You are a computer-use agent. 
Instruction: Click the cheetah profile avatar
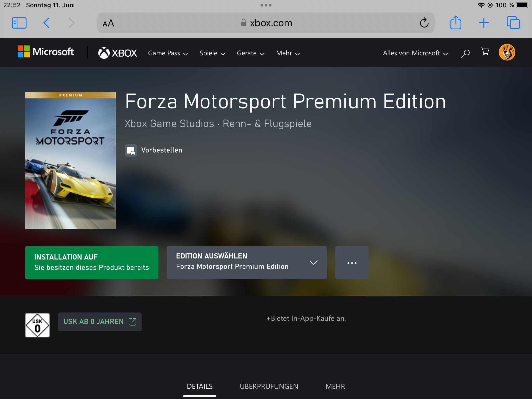point(507,52)
